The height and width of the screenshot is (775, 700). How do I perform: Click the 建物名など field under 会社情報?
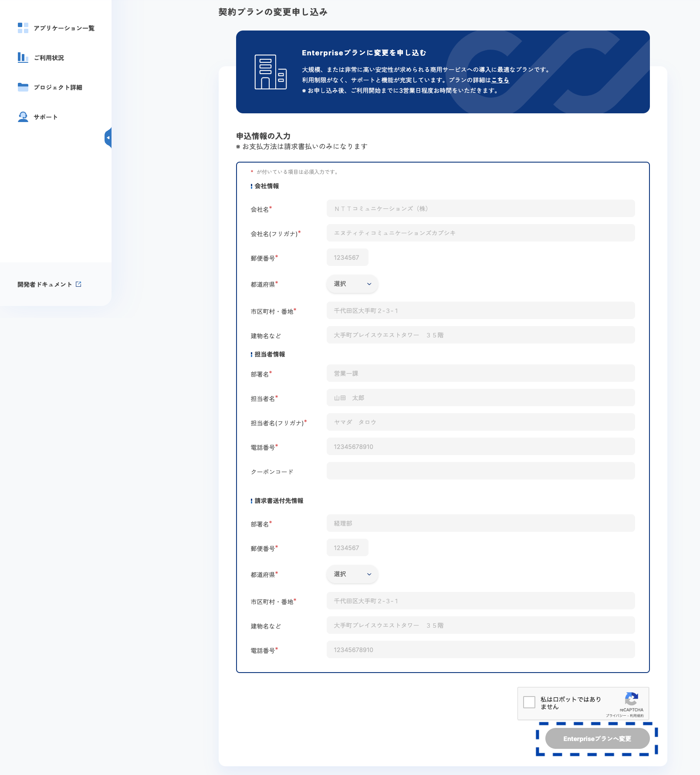pos(480,335)
